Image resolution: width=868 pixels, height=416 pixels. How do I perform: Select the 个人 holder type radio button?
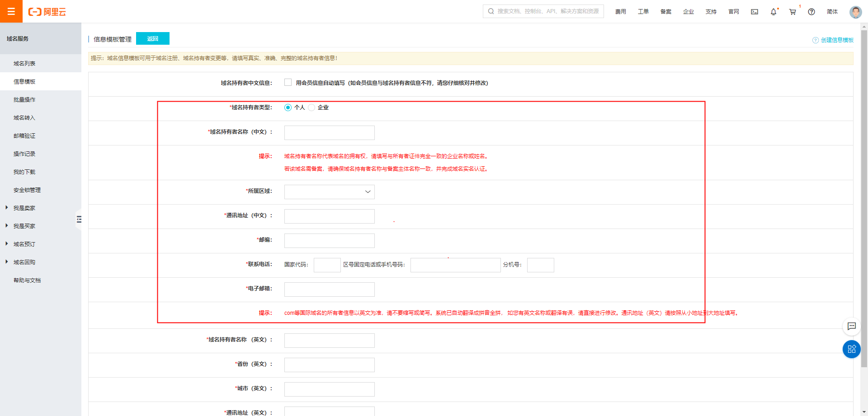[288, 108]
